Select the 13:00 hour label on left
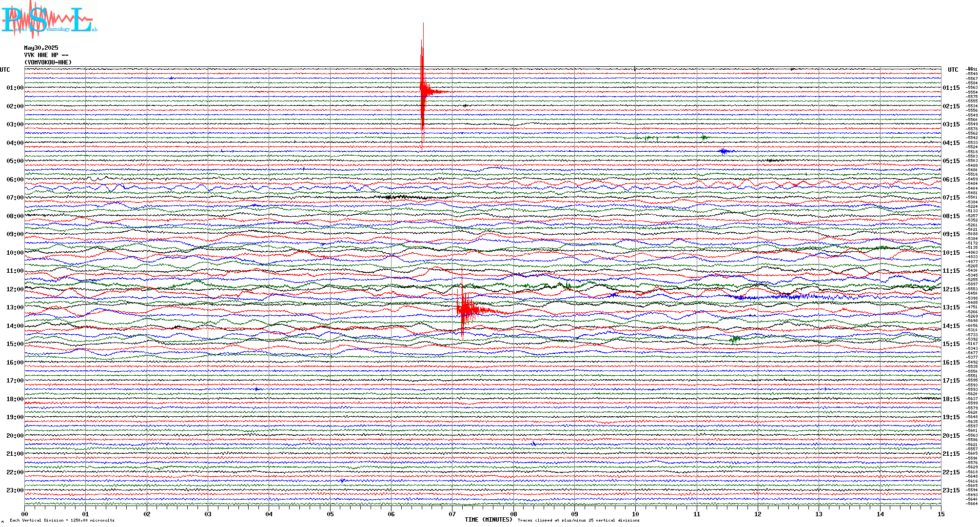The height and width of the screenshot is (527, 980). (x=15, y=307)
